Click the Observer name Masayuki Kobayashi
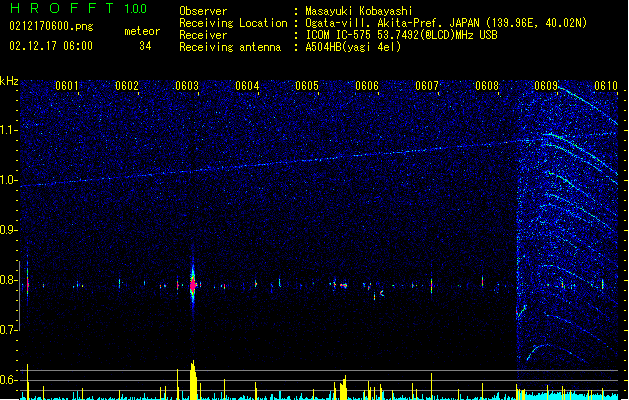 [x=359, y=11]
